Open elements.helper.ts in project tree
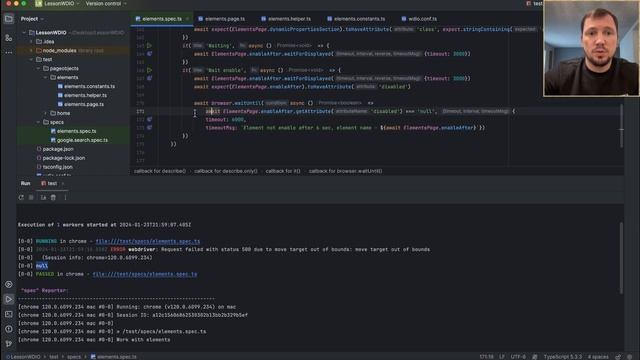The height and width of the screenshot is (360, 640). point(82,96)
